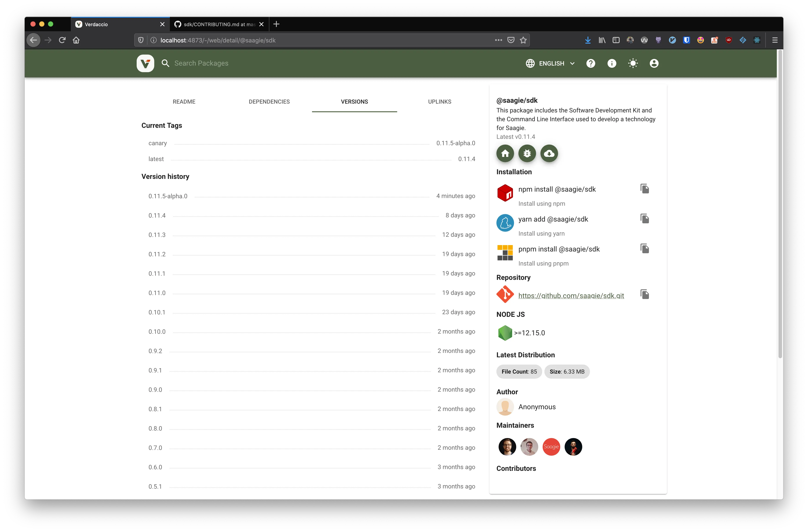The image size is (808, 532).
Task: Click the Size: 6.33 MB chip
Action: point(567,371)
